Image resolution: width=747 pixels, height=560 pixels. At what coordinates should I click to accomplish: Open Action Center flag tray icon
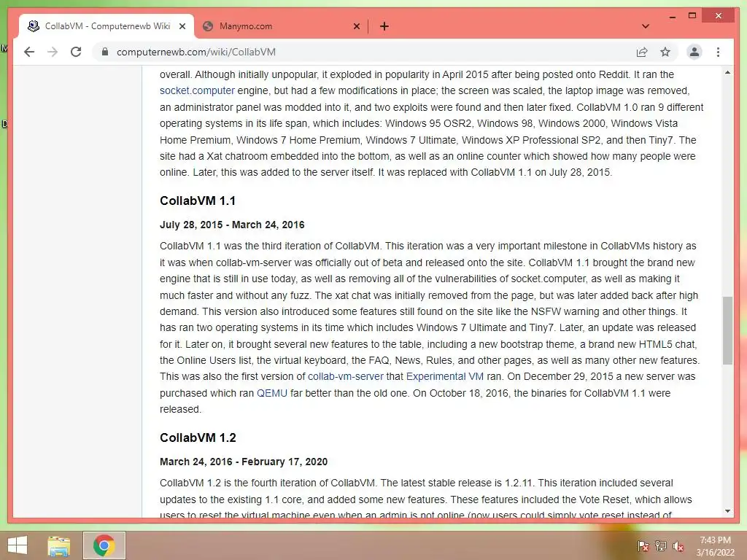pyautogui.click(x=643, y=546)
